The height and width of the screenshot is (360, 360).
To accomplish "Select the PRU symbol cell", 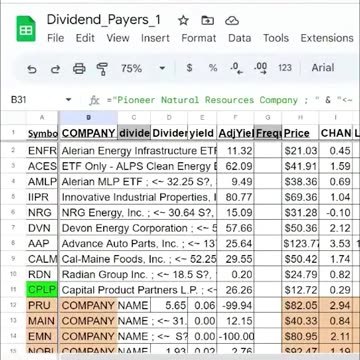I will 42,305.
